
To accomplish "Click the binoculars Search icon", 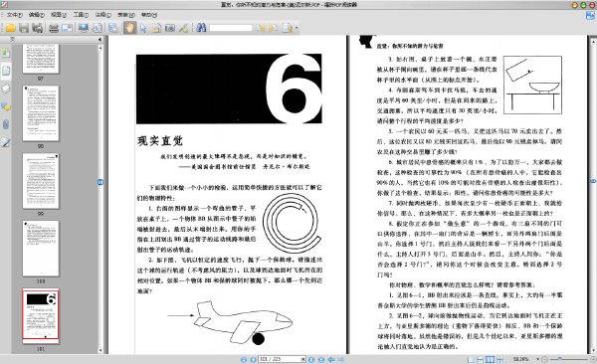I will coord(201,28).
